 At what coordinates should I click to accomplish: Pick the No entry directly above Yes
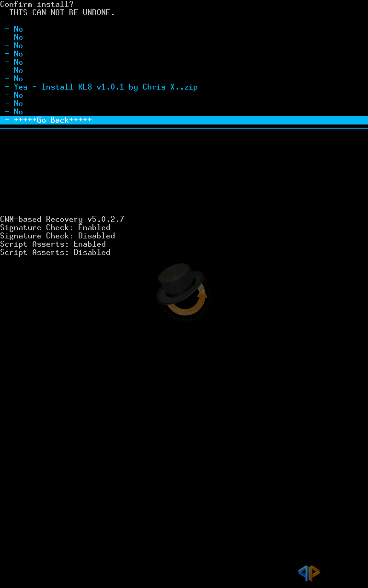14,79
